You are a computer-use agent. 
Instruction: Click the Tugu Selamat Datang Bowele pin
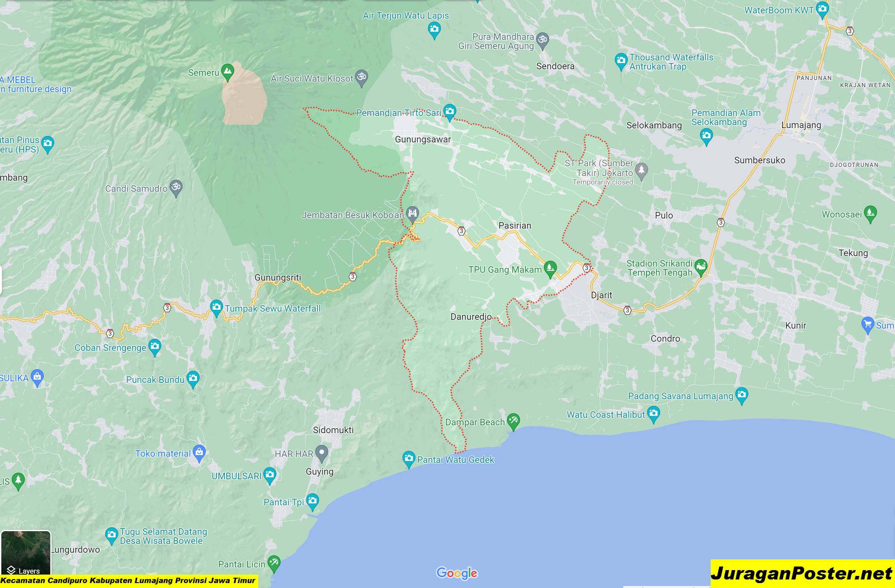click(x=111, y=535)
